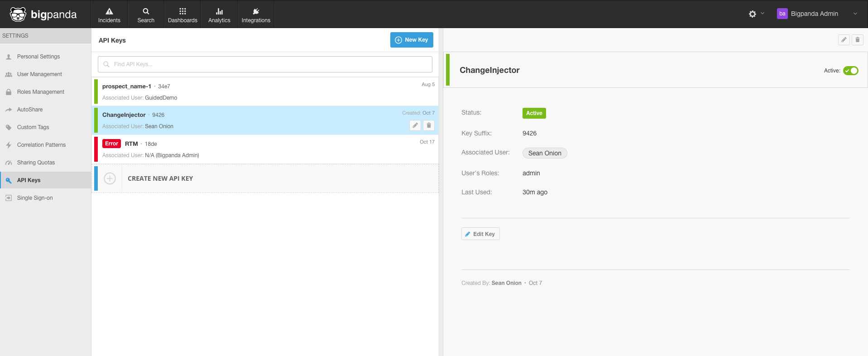Click the ChangeInjector title in details panel

[x=489, y=70]
